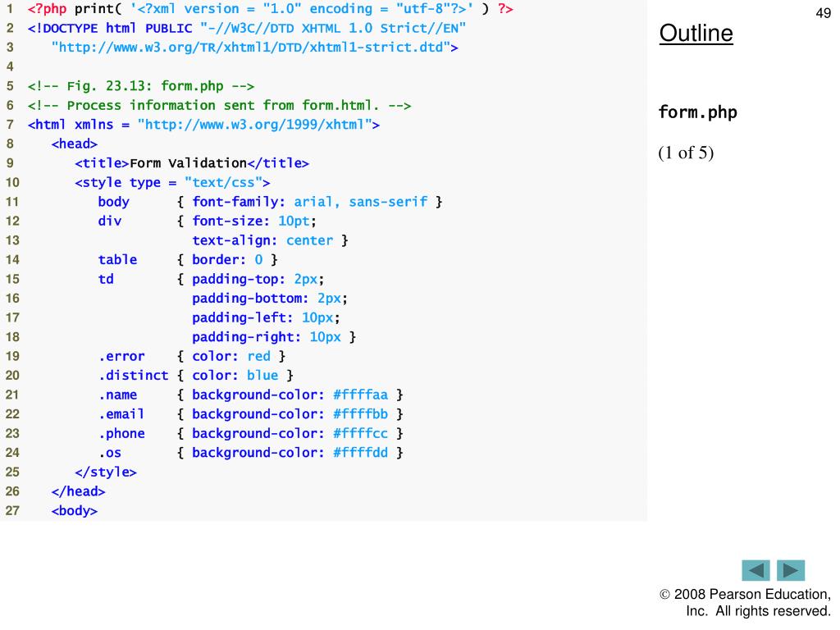Click the .os selector
The image size is (840, 630).
pos(110,453)
